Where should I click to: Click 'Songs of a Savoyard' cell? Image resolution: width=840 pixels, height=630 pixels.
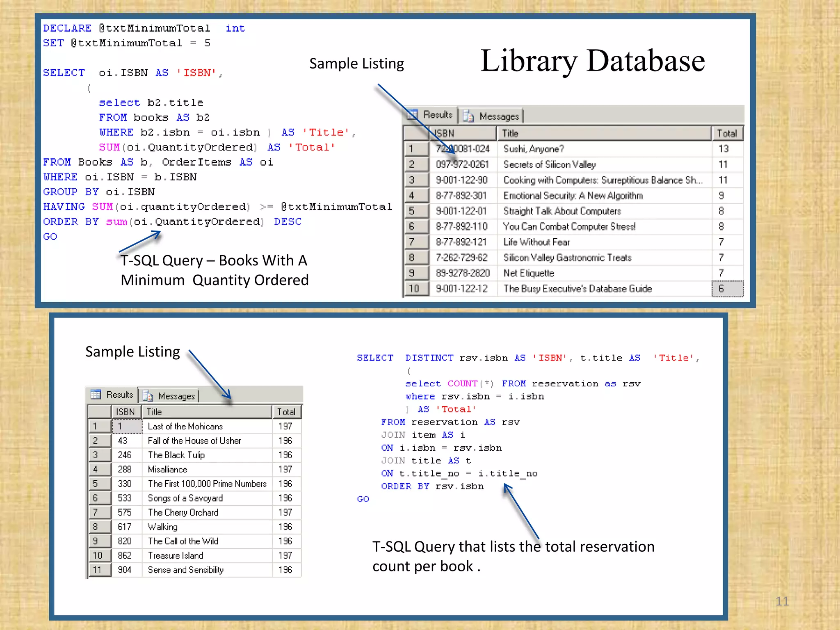click(207, 498)
